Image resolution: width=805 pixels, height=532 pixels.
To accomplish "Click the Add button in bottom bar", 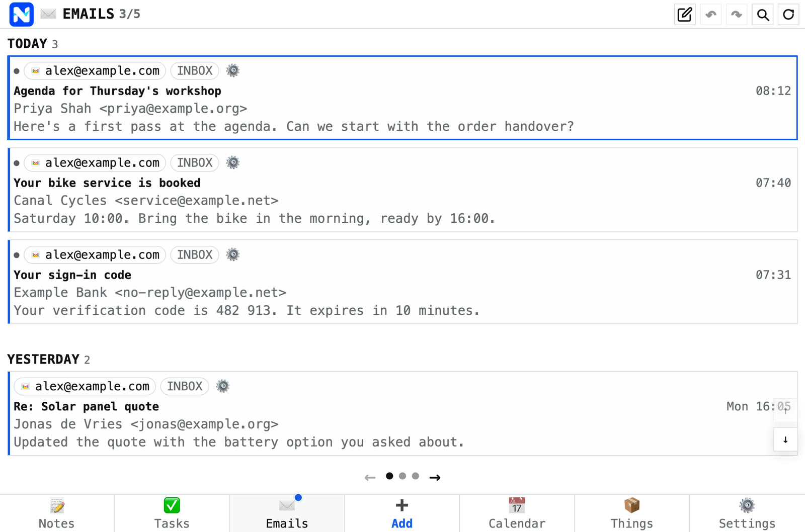I will click(x=402, y=513).
